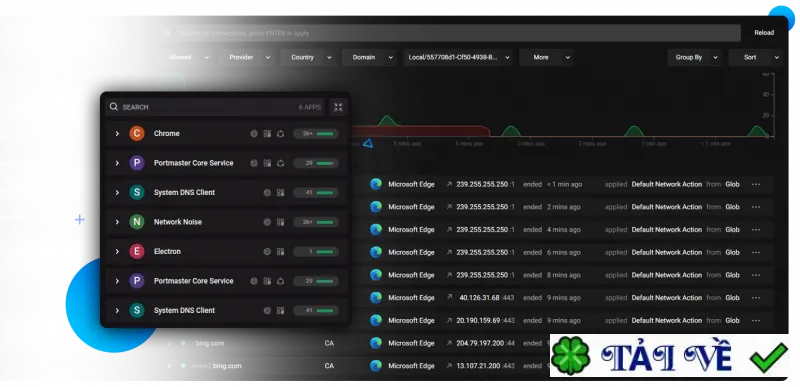Expand the Network Noise row chevron

(117, 222)
